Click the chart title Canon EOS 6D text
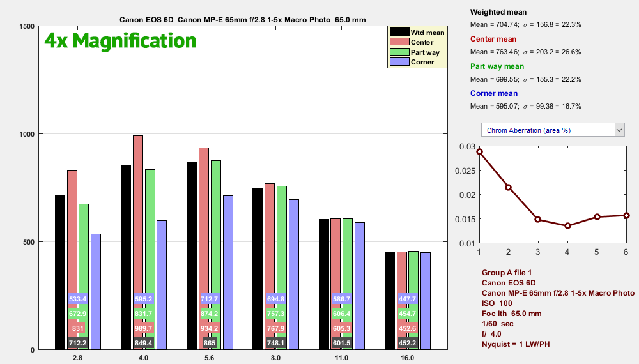Viewport: 639px width, 364px height. pyautogui.click(x=242, y=20)
